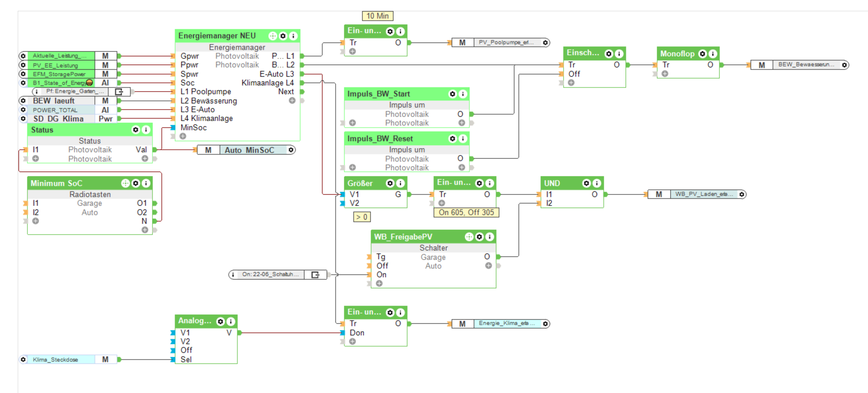Click the MinSoc input label

point(193,128)
